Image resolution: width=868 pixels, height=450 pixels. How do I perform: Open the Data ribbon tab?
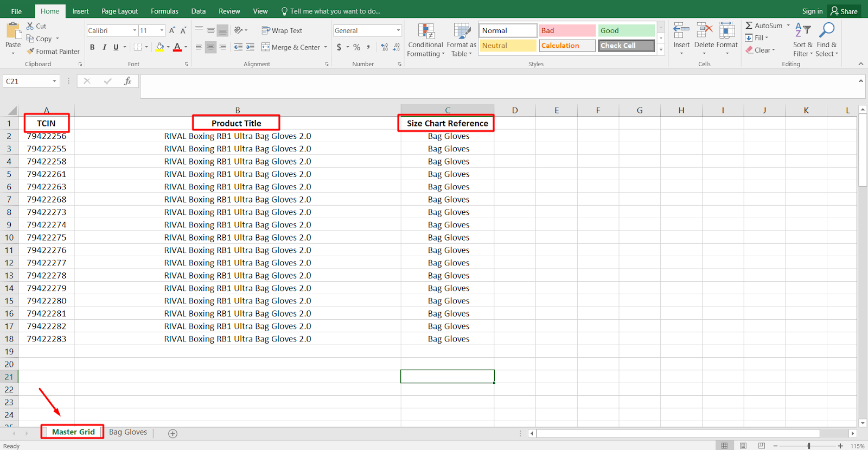pyautogui.click(x=199, y=11)
